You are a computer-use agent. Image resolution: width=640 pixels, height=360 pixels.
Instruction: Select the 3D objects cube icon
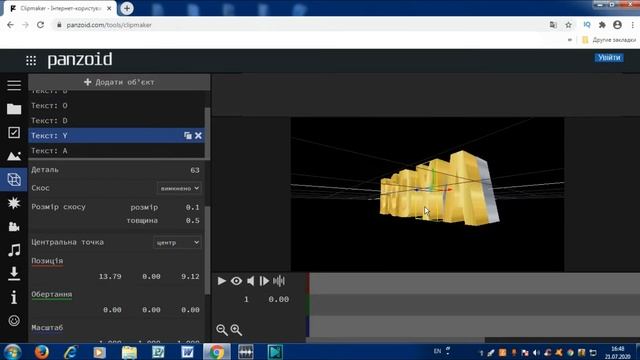tap(14, 180)
